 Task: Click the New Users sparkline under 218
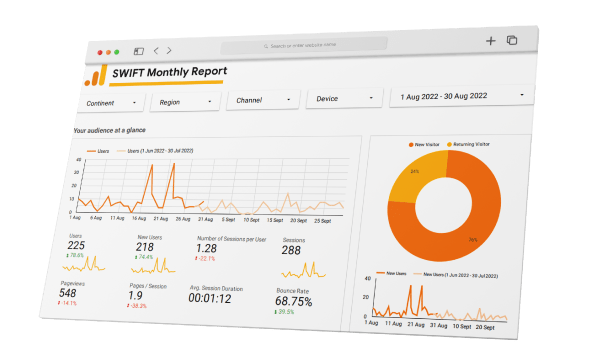point(153,266)
